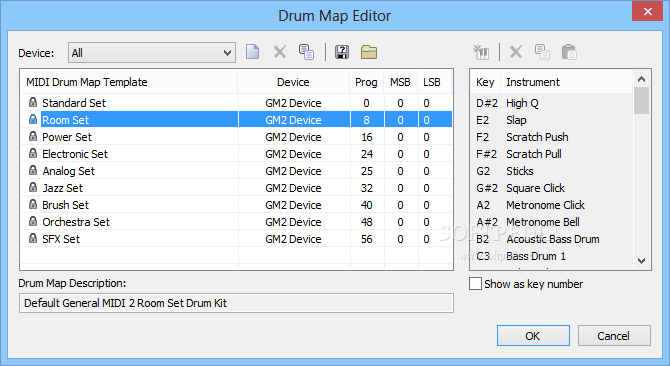Enable Show as key number checkbox
The image size is (670, 366).
[475, 284]
